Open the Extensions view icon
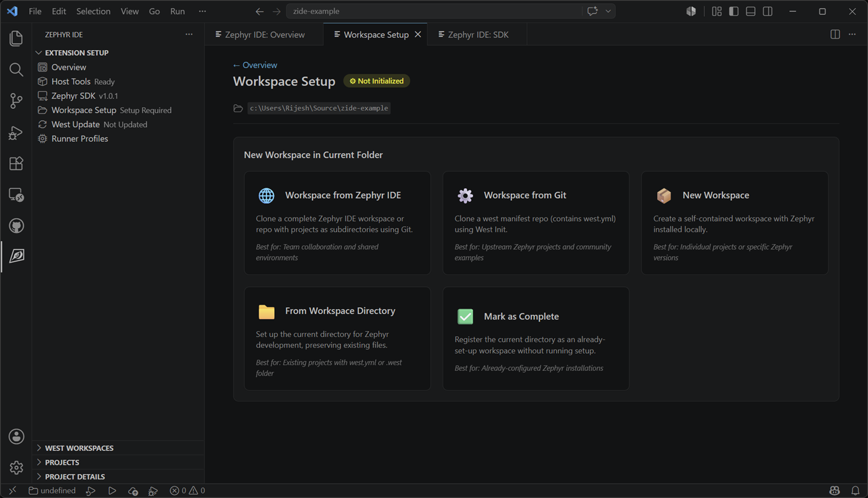The height and width of the screenshot is (498, 868). point(17,164)
